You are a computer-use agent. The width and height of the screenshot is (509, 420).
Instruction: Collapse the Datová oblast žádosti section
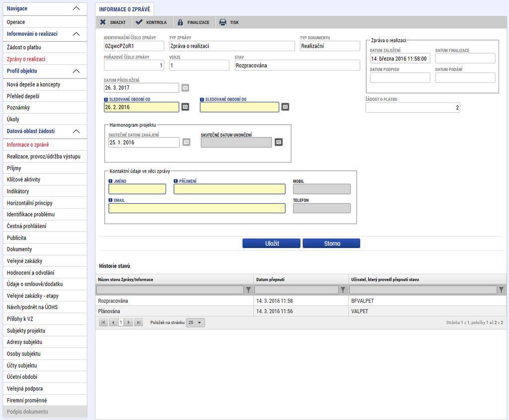tap(76, 131)
